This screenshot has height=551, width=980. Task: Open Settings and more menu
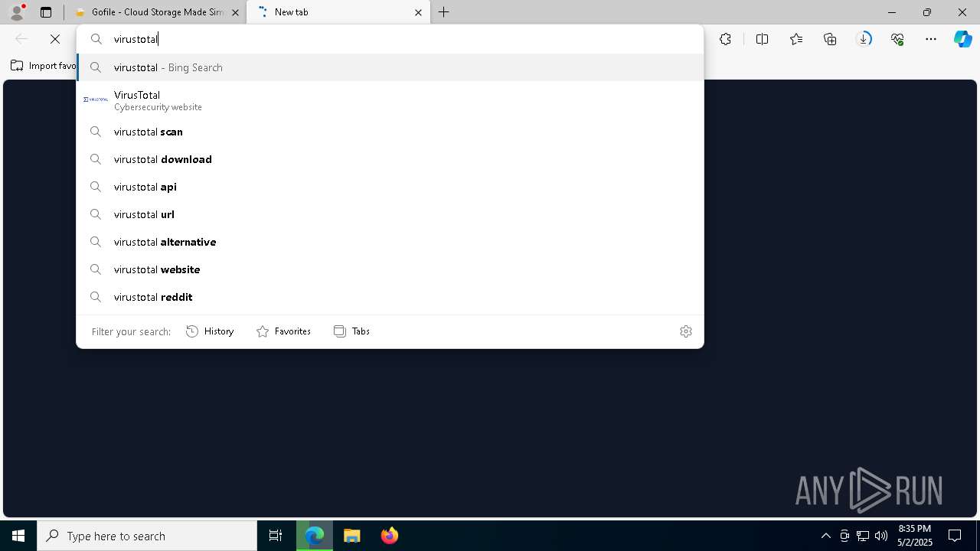(x=931, y=39)
